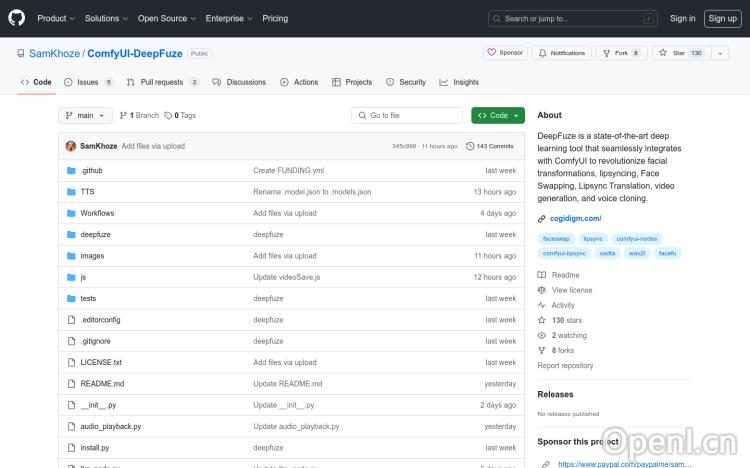The height and width of the screenshot is (468, 750).
Task: Open the star list dropdown arrow
Action: click(720, 53)
